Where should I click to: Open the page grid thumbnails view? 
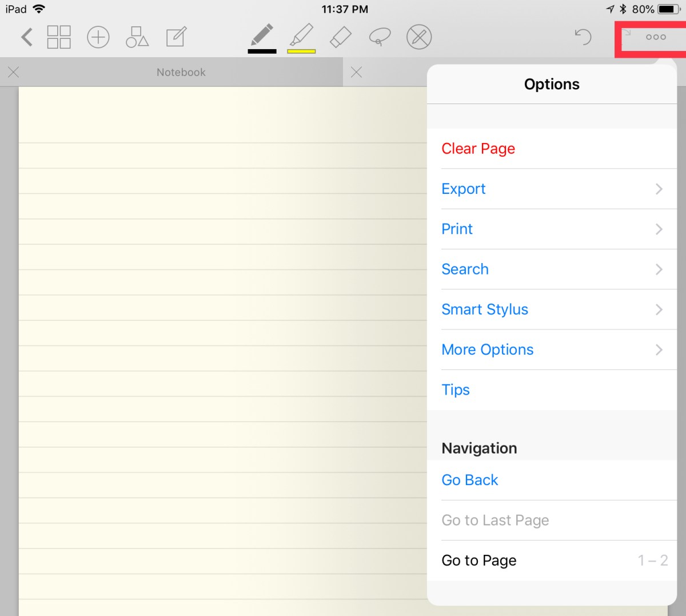point(59,38)
